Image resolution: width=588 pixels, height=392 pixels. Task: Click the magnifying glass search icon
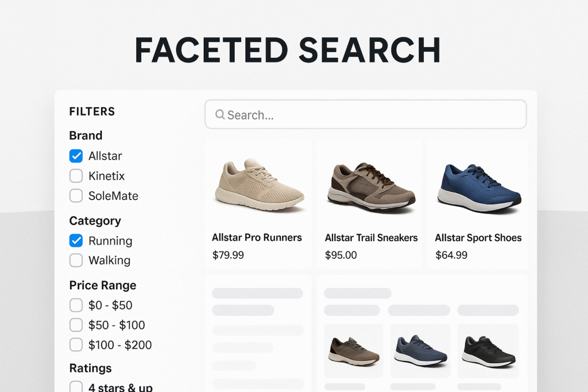pos(220,115)
